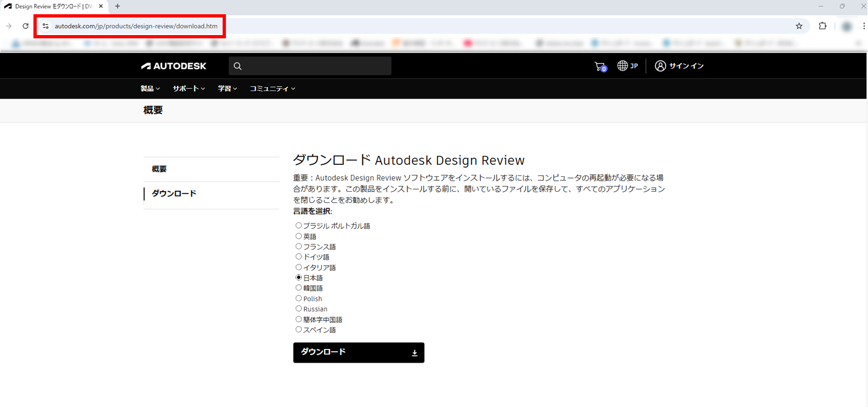Select the Russian radio button
Screen dimensions: 868x407
click(x=298, y=309)
